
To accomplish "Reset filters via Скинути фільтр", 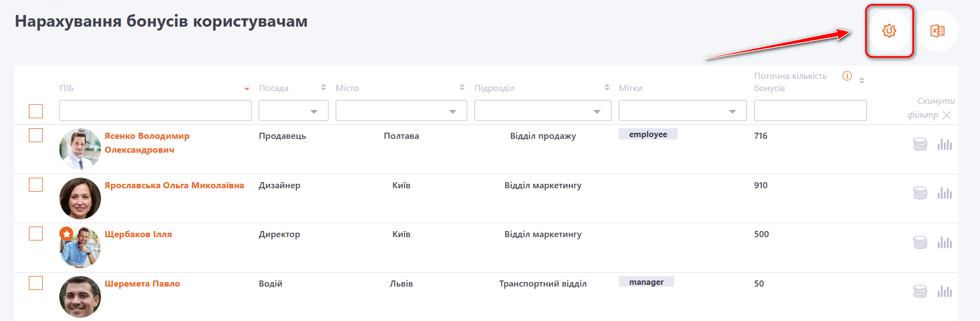I will [931, 108].
